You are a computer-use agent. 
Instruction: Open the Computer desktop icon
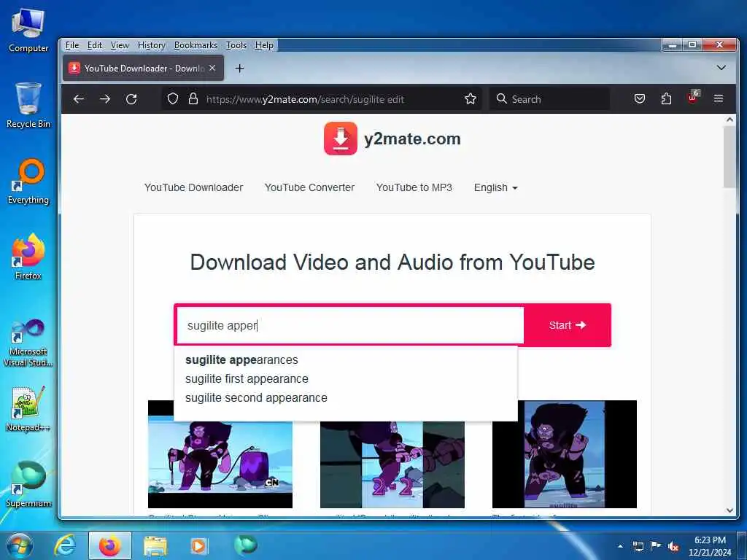tap(28, 31)
